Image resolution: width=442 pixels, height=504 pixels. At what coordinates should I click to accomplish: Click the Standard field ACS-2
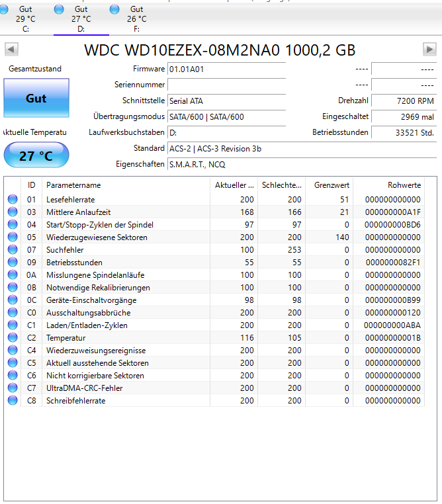(302, 149)
